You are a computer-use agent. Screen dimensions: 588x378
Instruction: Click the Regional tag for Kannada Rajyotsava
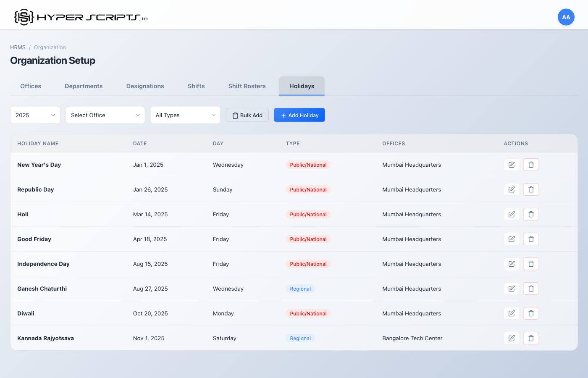pos(300,338)
